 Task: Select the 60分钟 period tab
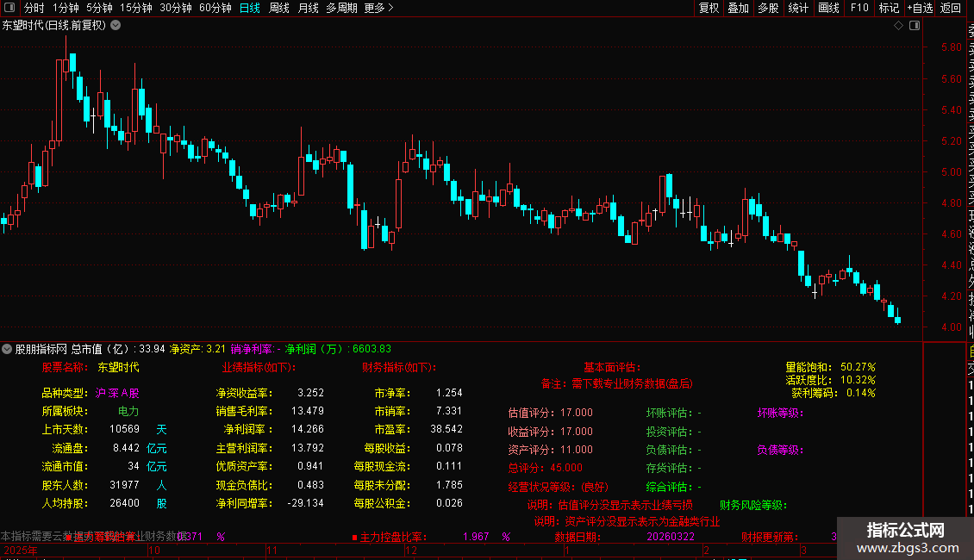(x=215, y=8)
